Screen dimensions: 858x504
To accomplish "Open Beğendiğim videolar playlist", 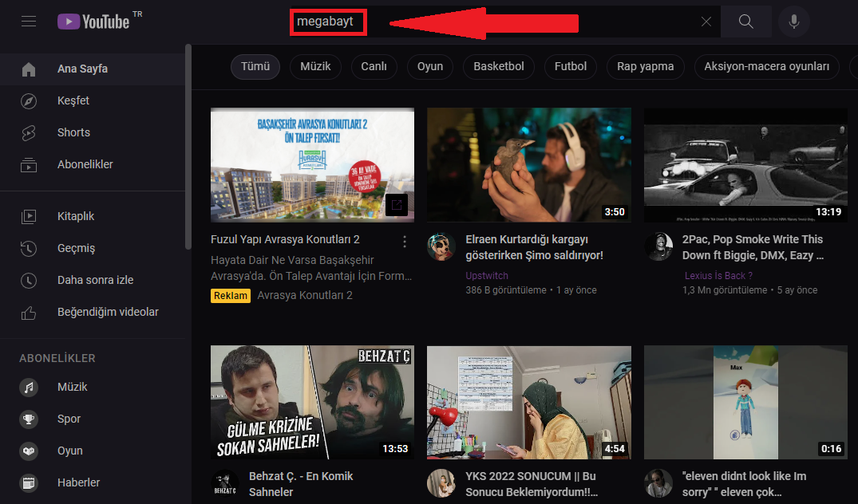I will tap(108, 312).
